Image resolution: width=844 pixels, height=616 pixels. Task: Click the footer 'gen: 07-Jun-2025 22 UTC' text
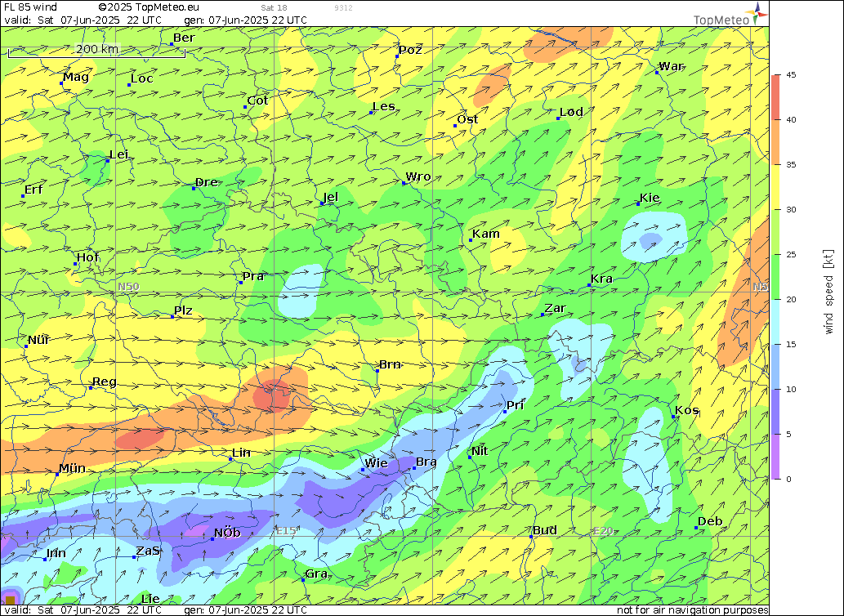click(245, 610)
